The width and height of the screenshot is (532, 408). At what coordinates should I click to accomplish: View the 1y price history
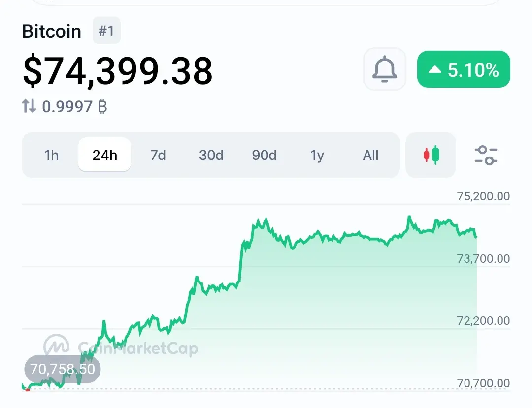pyautogui.click(x=317, y=155)
